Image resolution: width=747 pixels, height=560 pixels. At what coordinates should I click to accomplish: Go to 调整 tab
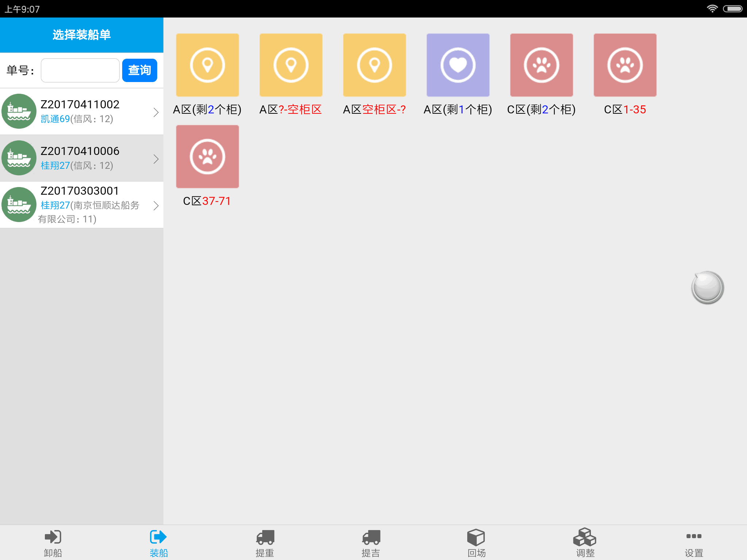[585, 543]
